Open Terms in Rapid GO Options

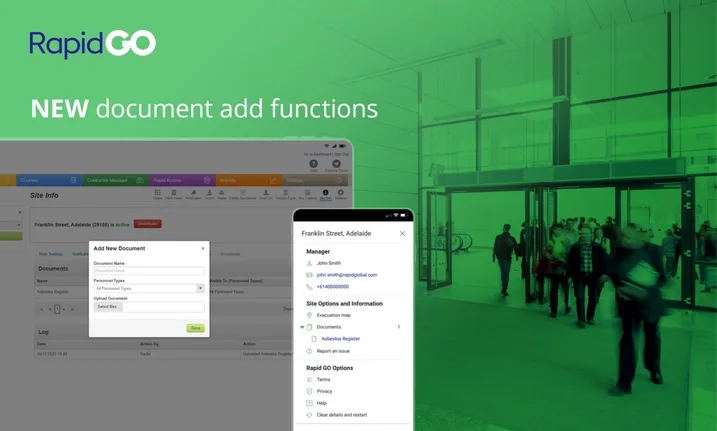click(x=323, y=380)
